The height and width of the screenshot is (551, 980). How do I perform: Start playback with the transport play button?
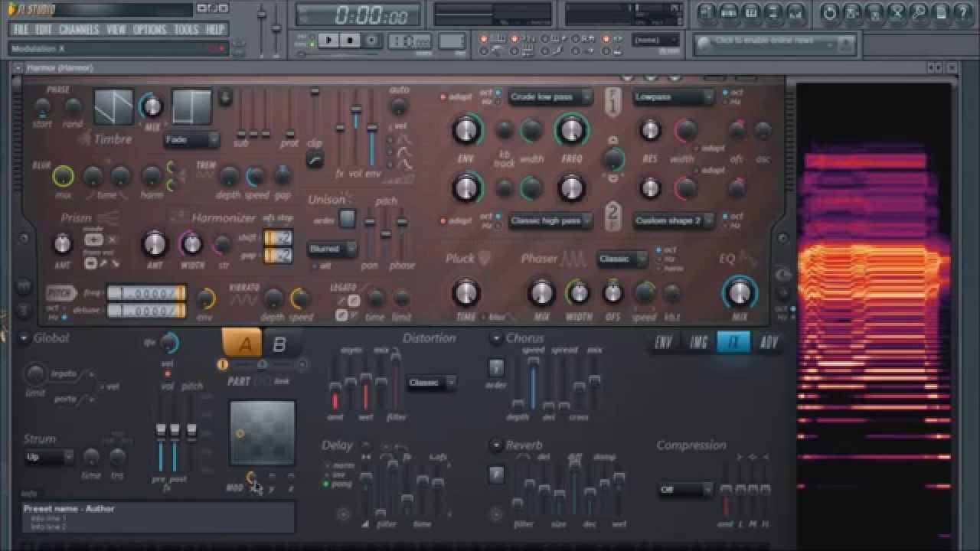pyautogui.click(x=329, y=40)
